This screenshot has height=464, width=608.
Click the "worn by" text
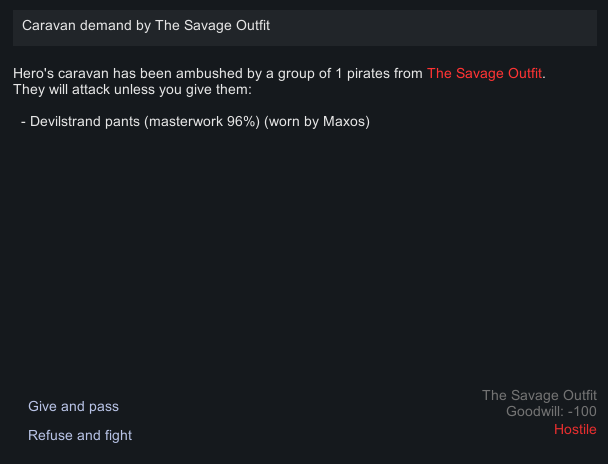(x=294, y=122)
